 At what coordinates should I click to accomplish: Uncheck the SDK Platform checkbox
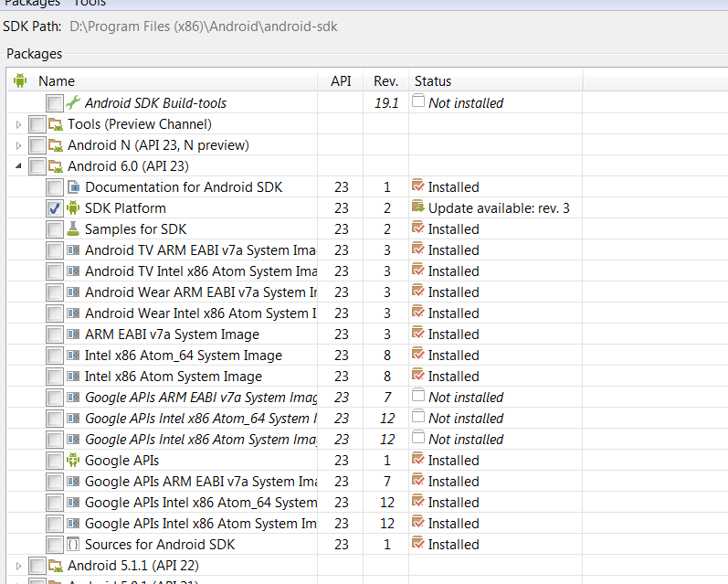click(x=54, y=208)
